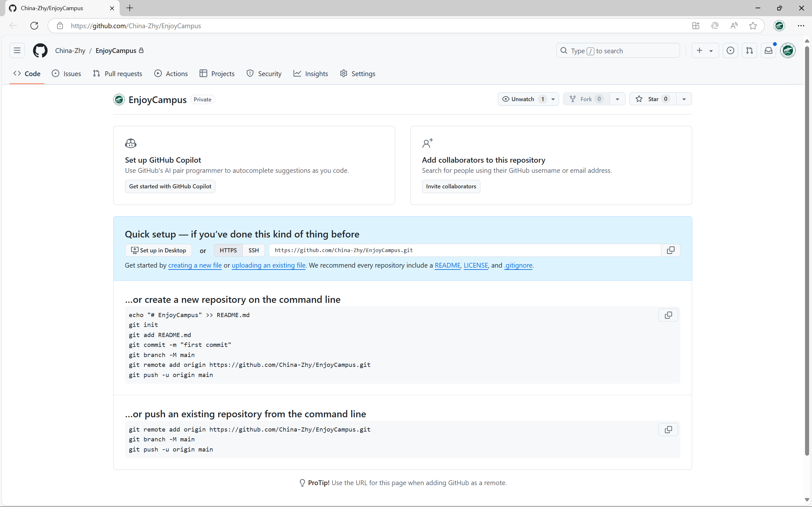Image resolution: width=812 pixels, height=507 pixels.
Task: Click Invite collaborators button
Action: pos(451,186)
